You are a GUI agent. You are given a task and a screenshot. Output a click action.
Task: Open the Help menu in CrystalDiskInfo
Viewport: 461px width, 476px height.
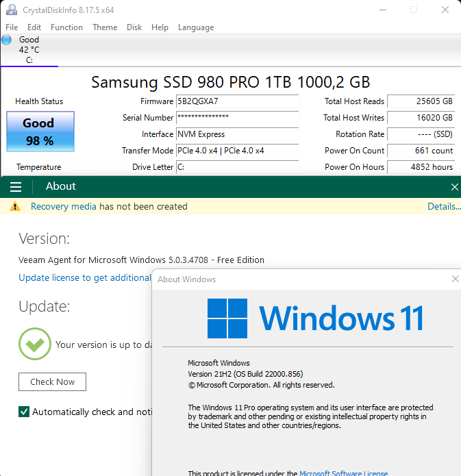[160, 27]
